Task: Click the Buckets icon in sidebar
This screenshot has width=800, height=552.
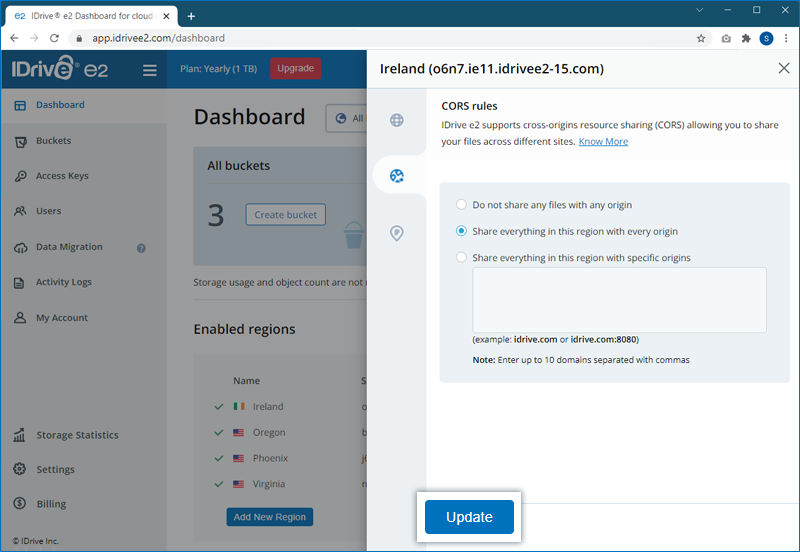Action: tap(20, 141)
